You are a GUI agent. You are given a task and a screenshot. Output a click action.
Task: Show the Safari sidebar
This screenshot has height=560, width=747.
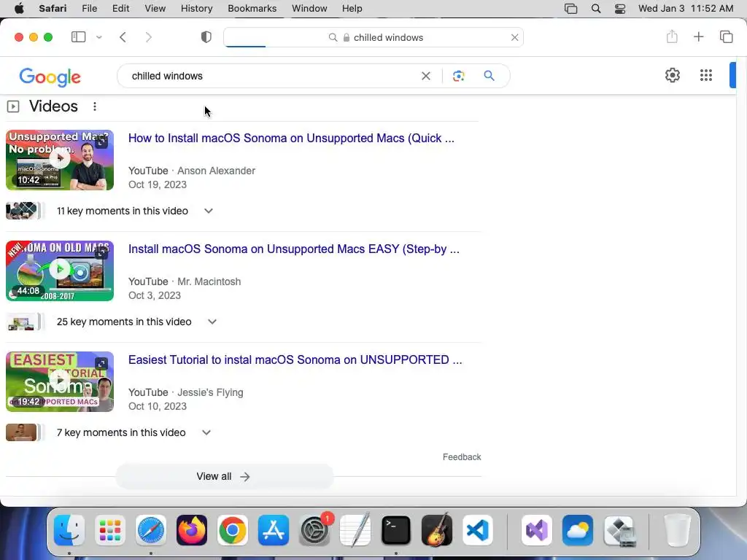coord(78,37)
